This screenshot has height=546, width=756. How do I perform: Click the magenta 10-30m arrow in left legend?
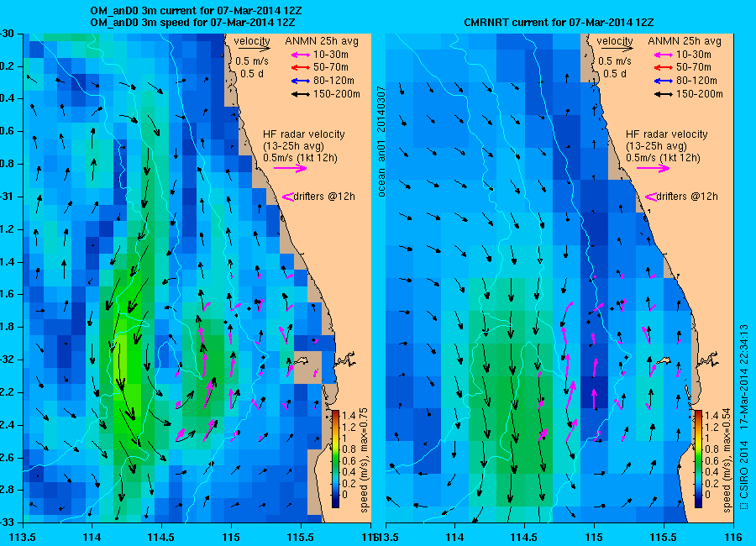[x=301, y=55]
